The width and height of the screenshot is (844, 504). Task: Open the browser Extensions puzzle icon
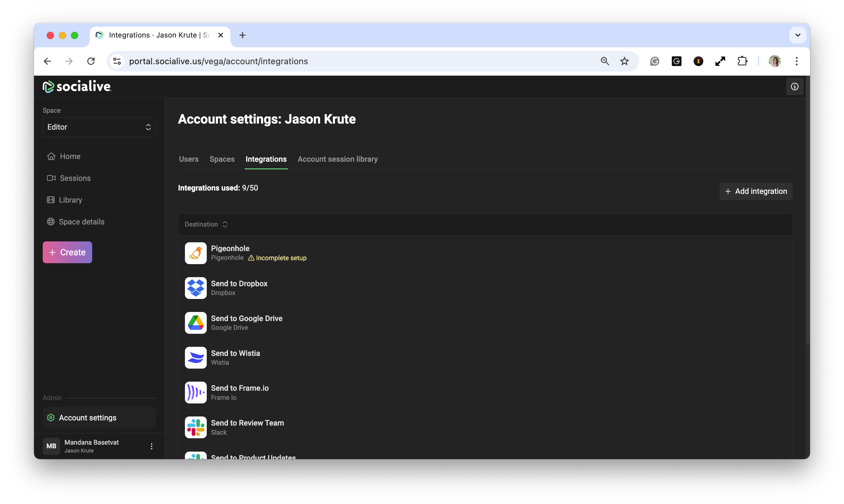tap(742, 61)
